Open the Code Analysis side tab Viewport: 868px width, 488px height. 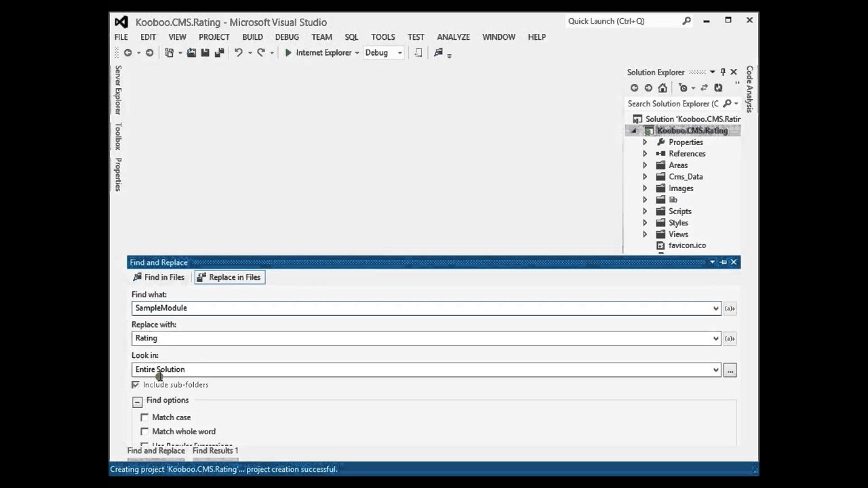[750, 89]
